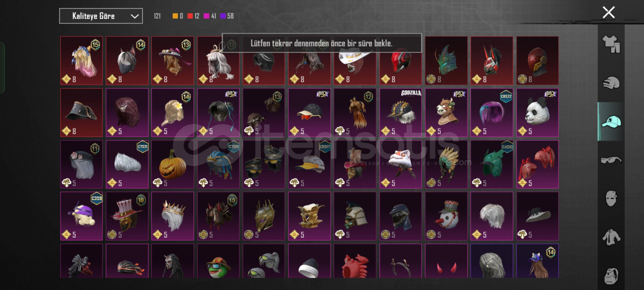Dismiss the Lütfen tekrar denemeden message
The height and width of the screenshot is (290, 644).
coord(322,43)
